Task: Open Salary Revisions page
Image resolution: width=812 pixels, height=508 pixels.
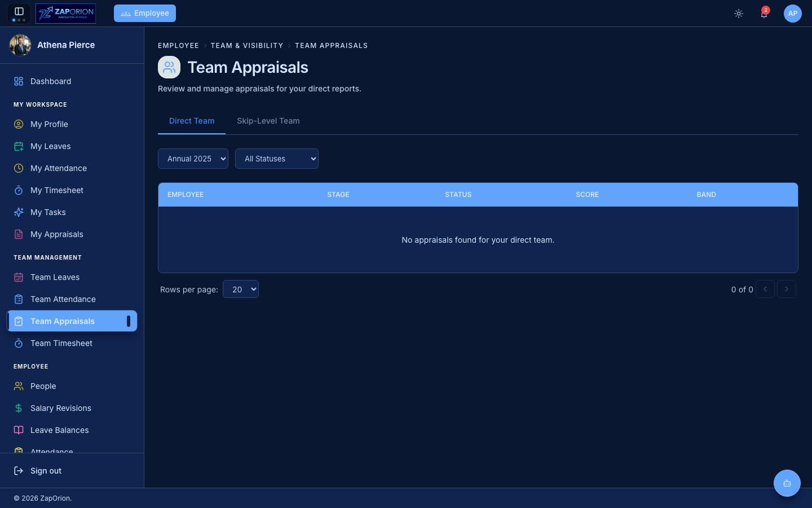Action: (72, 408)
